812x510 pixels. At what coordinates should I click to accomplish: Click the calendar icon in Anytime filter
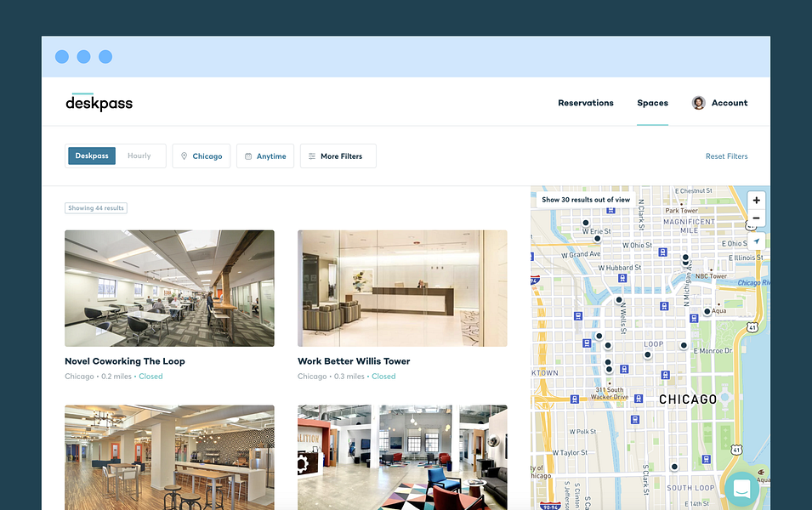[248, 156]
